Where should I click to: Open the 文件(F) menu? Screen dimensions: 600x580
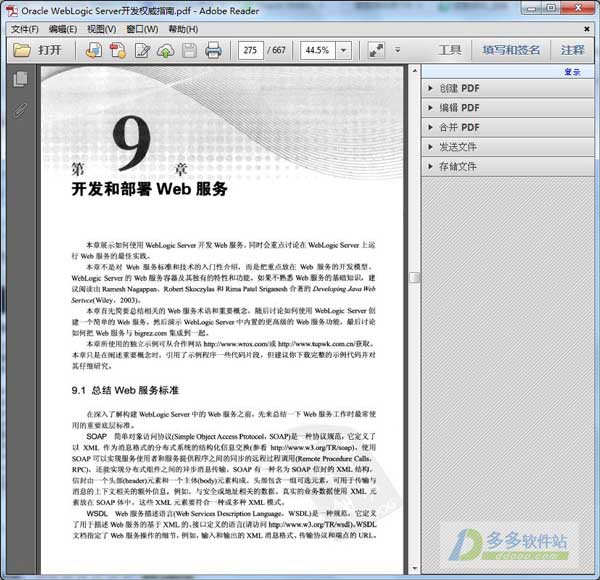click(24, 29)
